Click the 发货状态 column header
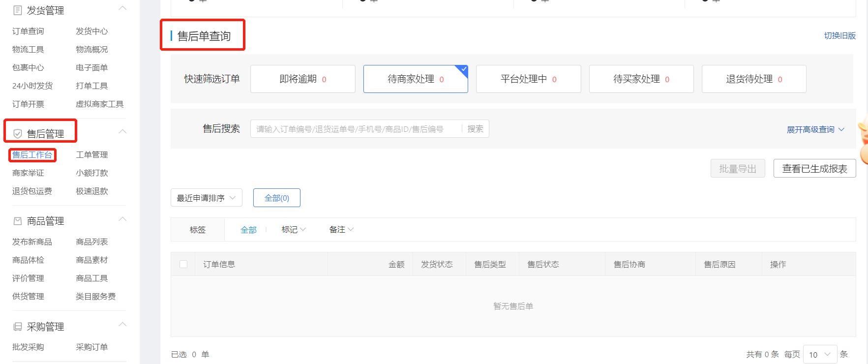This screenshot has width=868, height=364. click(x=437, y=264)
